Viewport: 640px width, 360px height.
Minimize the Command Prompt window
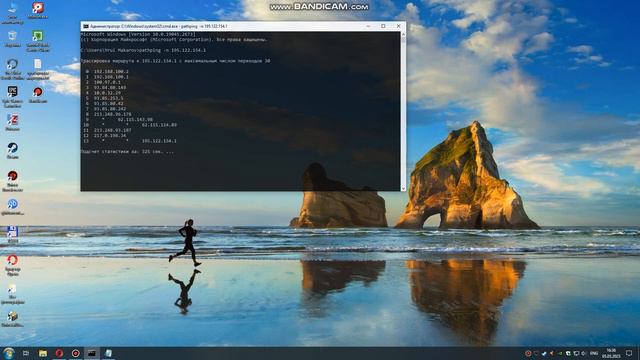click(368, 26)
